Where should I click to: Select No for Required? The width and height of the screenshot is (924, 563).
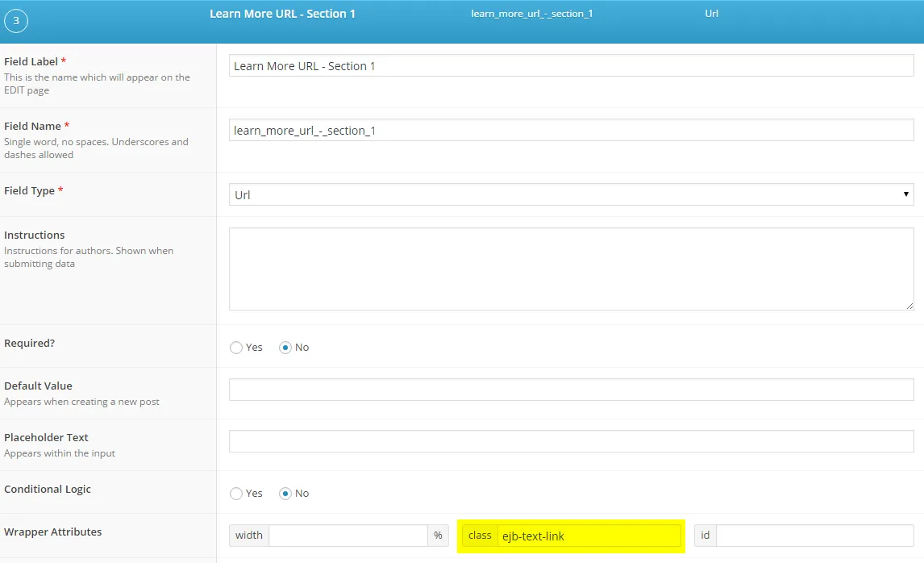(285, 348)
